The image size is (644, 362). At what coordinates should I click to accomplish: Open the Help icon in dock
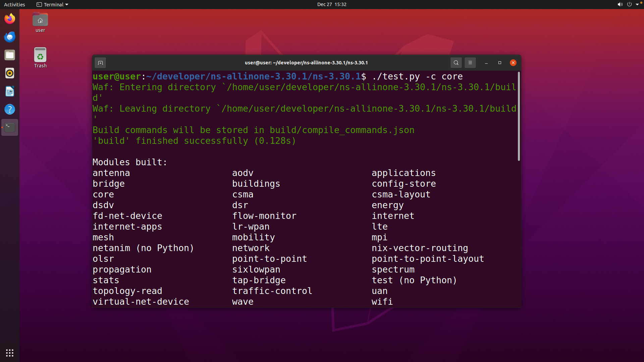point(10,109)
